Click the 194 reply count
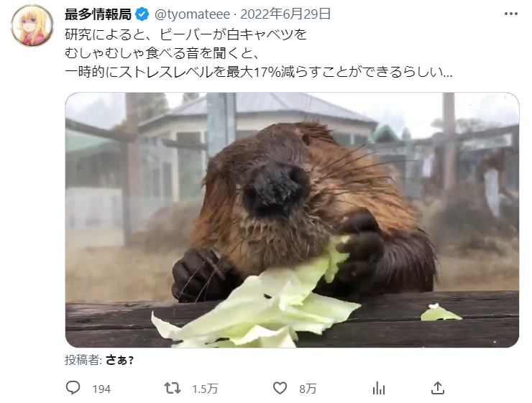This screenshot has height=403, width=532. point(102,389)
